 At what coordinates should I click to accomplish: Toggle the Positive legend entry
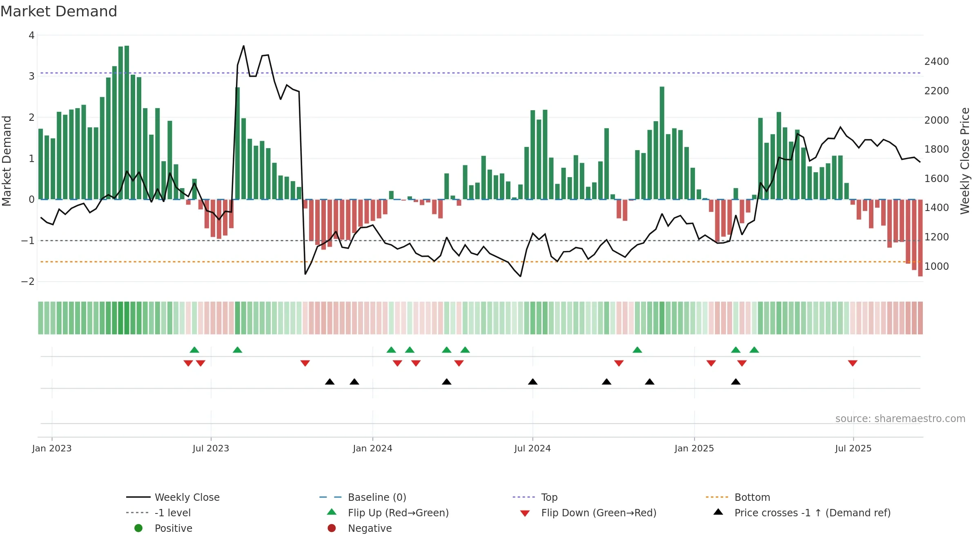163,528
